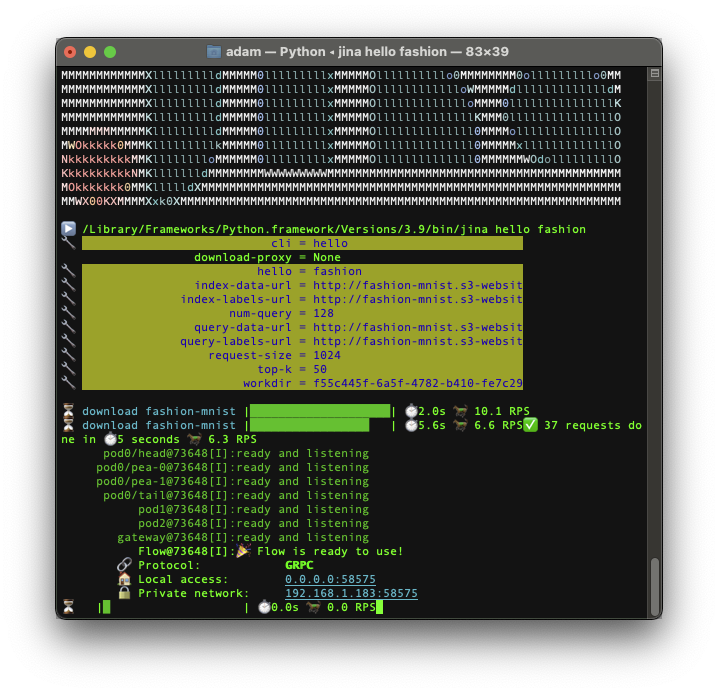The height and width of the screenshot is (693, 718).
Task: Click the yellow minimize button of the terminal
Action: pos(90,52)
